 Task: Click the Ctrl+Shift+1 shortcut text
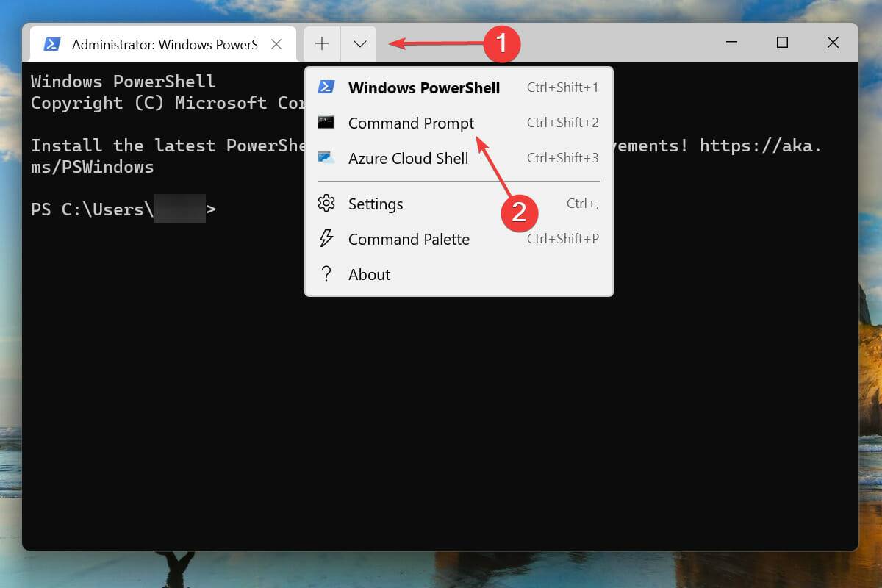click(x=562, y=87)
